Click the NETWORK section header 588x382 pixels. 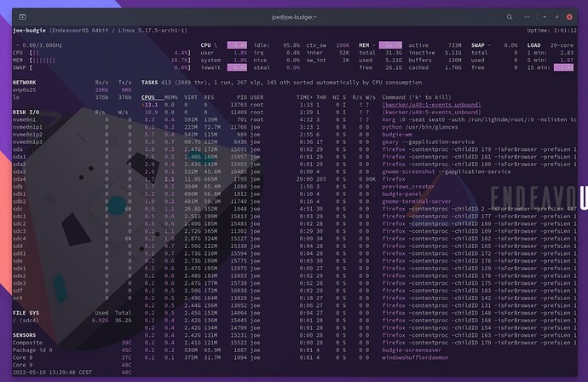(x=25, y=83)
